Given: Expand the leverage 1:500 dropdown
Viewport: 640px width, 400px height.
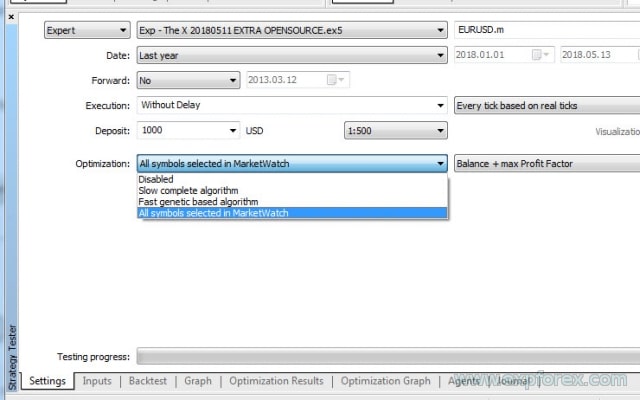Looking at the screenshot, I should 440,130.
